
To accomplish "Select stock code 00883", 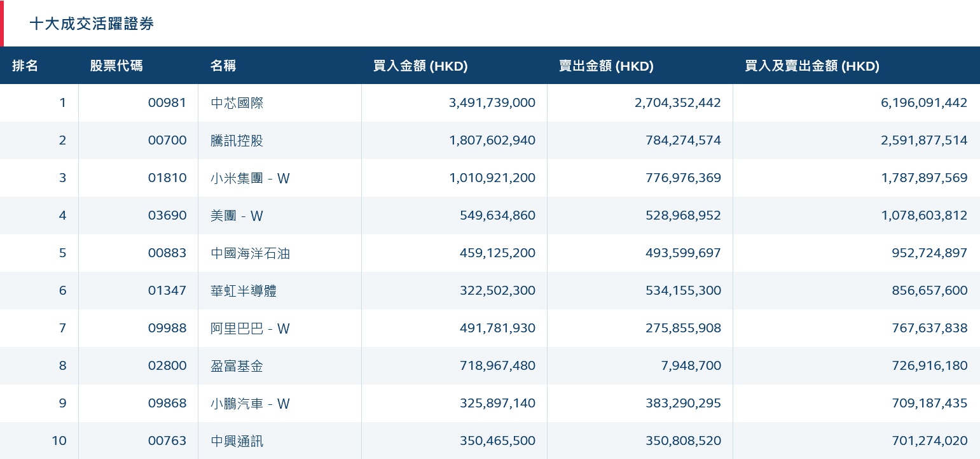I will pos(167,253).
